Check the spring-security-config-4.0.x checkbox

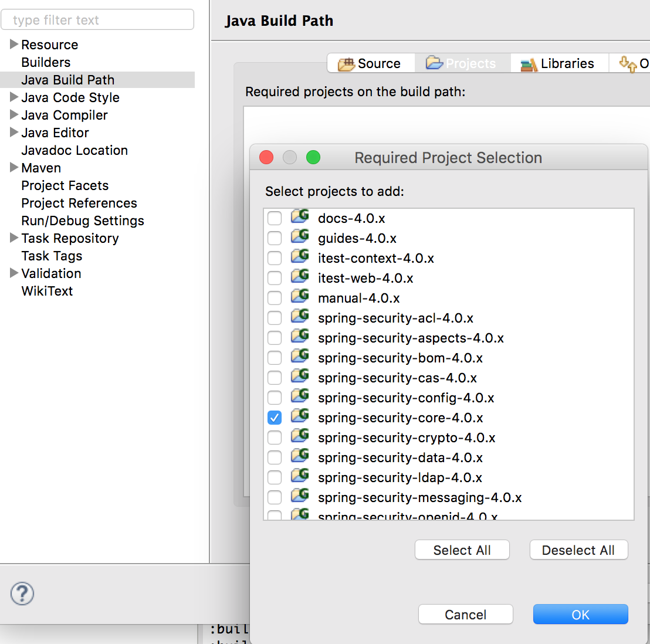275,398
